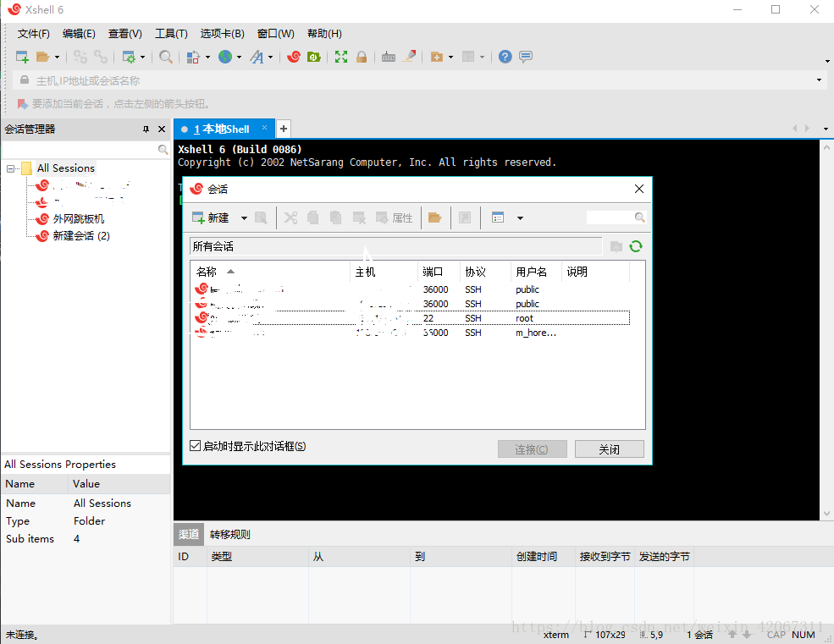This screenshot has width=834, height=644.
Task: Click the keyboard mapping icon
Action: (x=389, y=57)
